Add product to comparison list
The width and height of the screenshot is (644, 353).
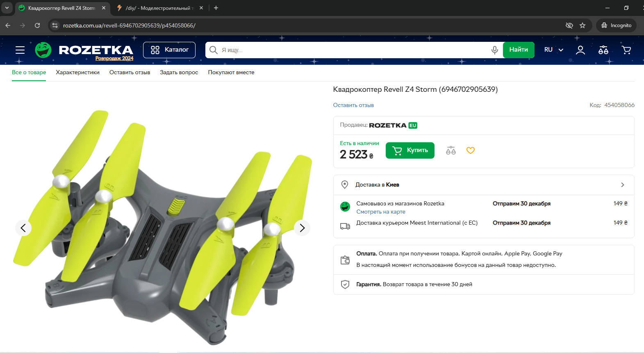451,150
